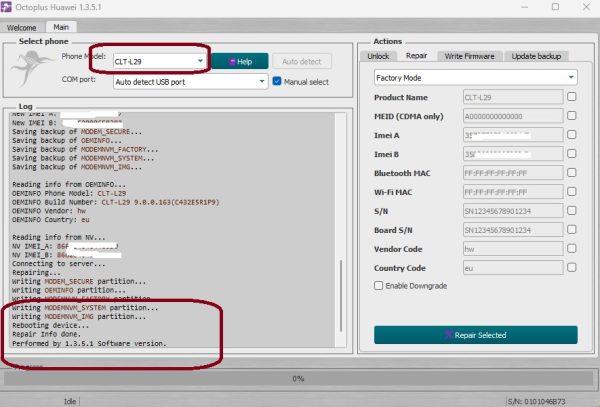600x407 pixels.
Task: Click the Imei A input field
Action: click(x=513, y=135)
